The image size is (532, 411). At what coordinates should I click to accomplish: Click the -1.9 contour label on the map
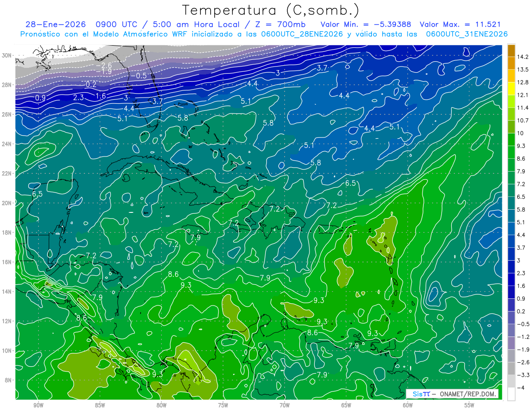(104, 71)
